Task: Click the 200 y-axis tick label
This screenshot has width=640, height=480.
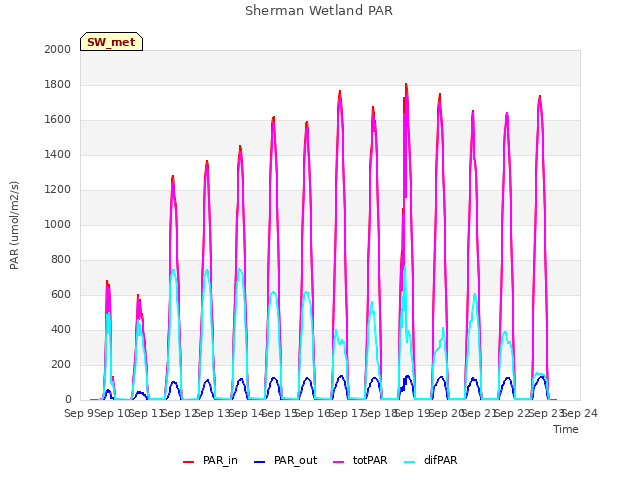Action: coord(61,364)
